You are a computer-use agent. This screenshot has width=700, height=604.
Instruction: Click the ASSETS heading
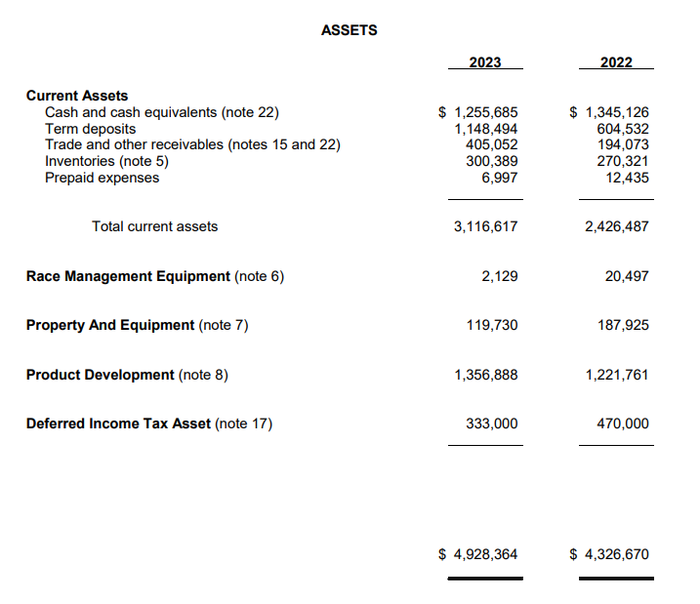coord(350,30)
